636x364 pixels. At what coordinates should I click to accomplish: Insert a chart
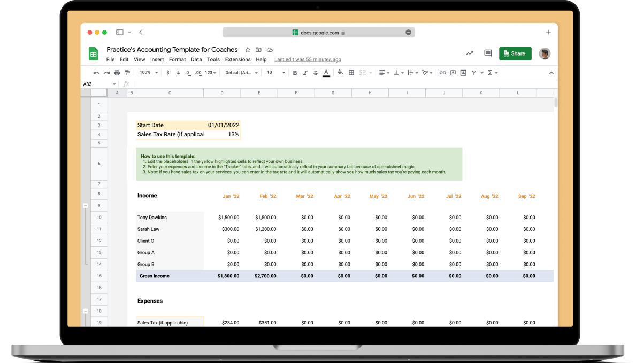click(x=463, y=73)
